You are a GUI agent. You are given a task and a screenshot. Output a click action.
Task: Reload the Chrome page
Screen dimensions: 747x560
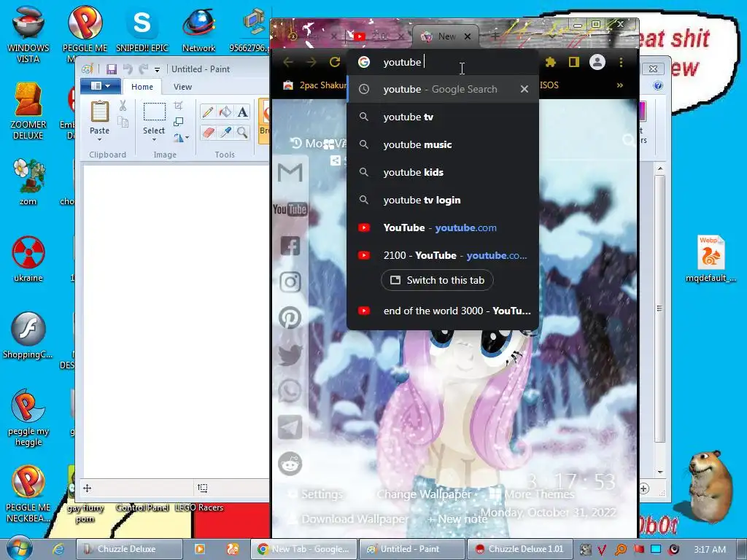click(x=335, y=62)
